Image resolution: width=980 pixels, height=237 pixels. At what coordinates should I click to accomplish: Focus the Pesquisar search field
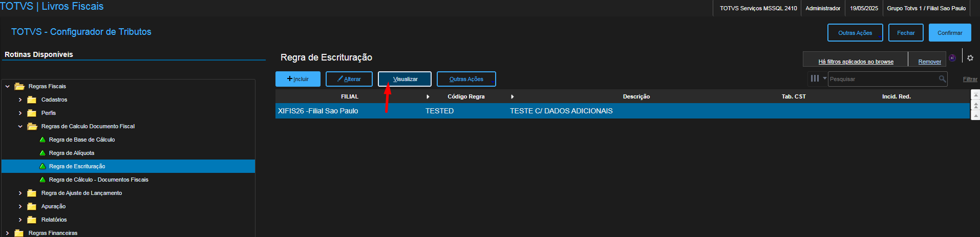pyautogui.click(x=883, y=79)
